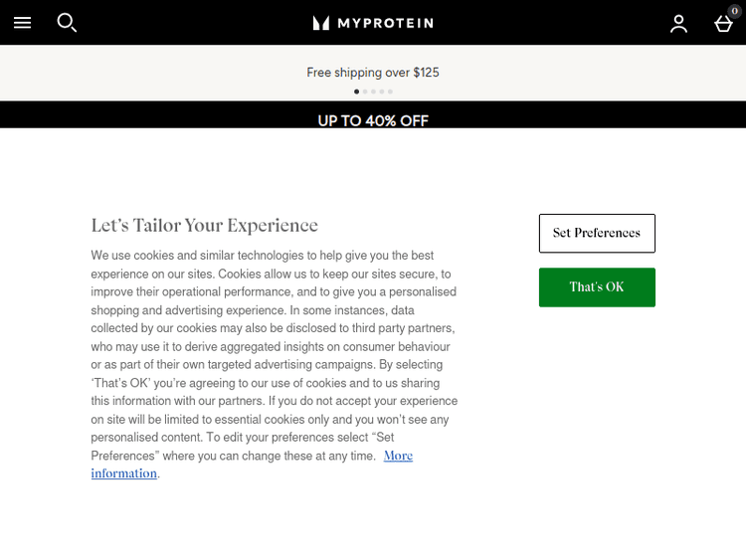Open the UP TO 40% OFF banner
The width and height of the screenshot is (746, 560).
click(373, 120)
